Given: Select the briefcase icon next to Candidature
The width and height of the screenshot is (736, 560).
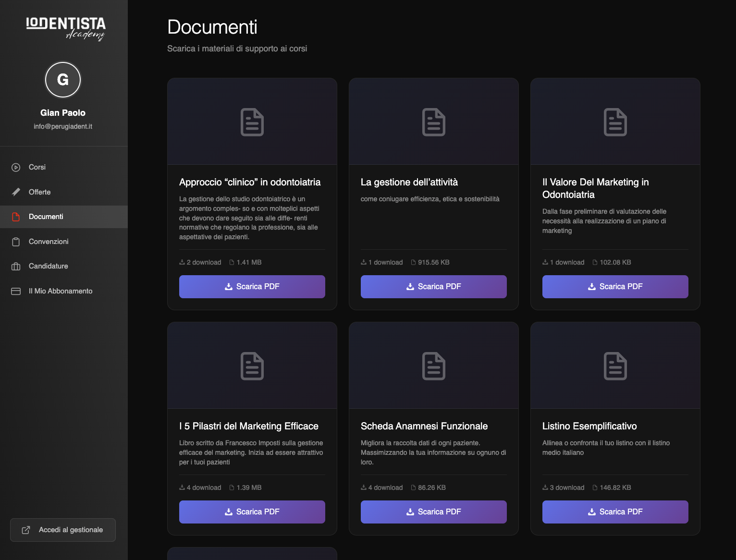Looking at the screenshot, I should pos(16,266).
